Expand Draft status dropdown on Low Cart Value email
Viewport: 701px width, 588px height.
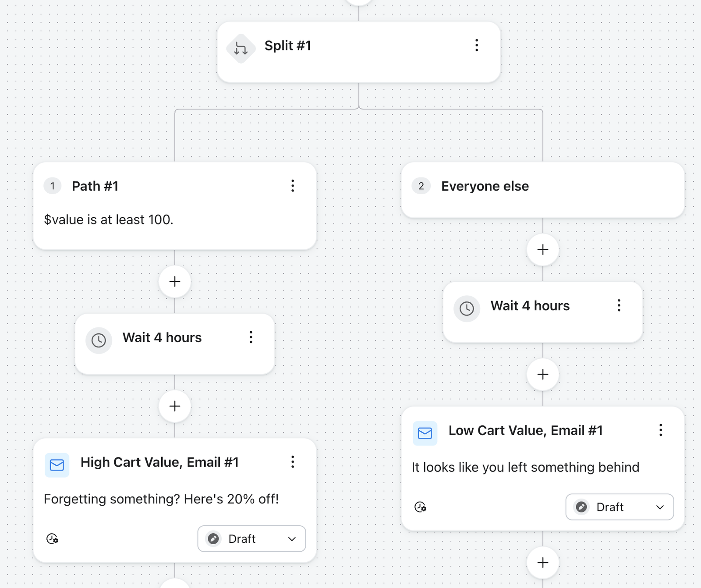point(620,507)
